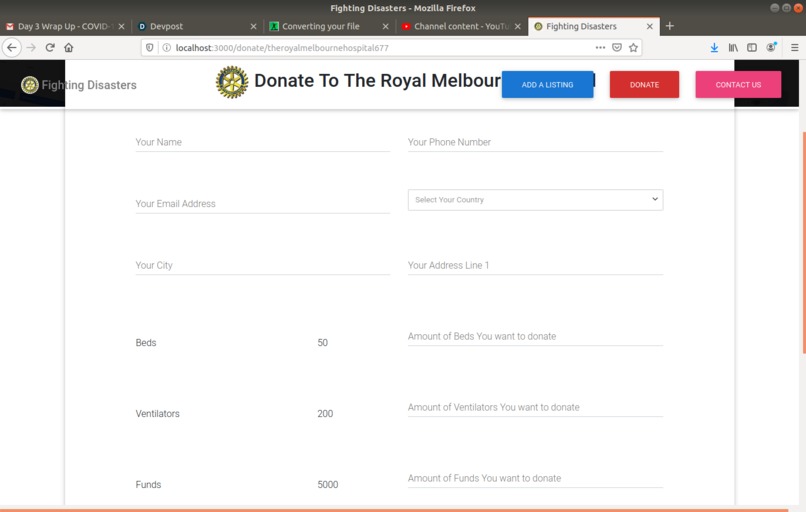The image size is (806, 512).
Task: Click Amount of Funds to donate field
Action: tap(535, 478)
